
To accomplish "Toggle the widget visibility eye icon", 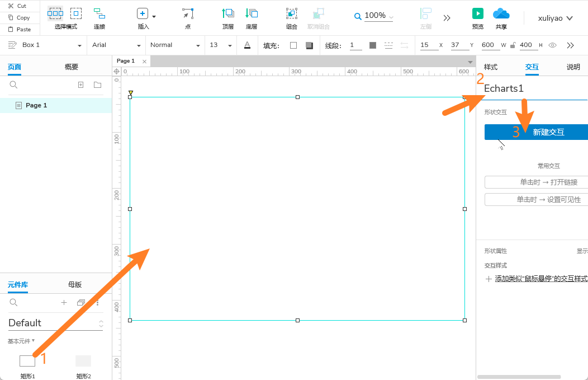I will 552,45.
